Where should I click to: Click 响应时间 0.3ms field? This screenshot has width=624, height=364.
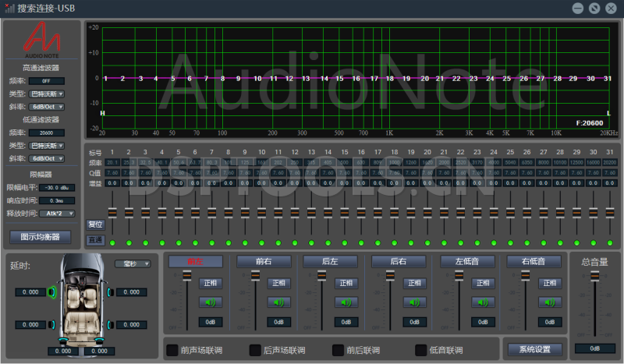tap(57, 200)
